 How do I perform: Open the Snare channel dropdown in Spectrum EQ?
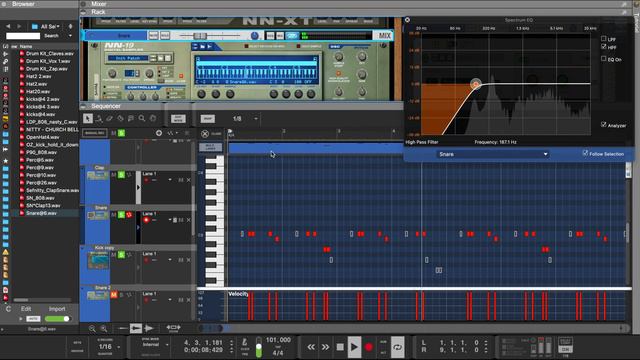493,154
